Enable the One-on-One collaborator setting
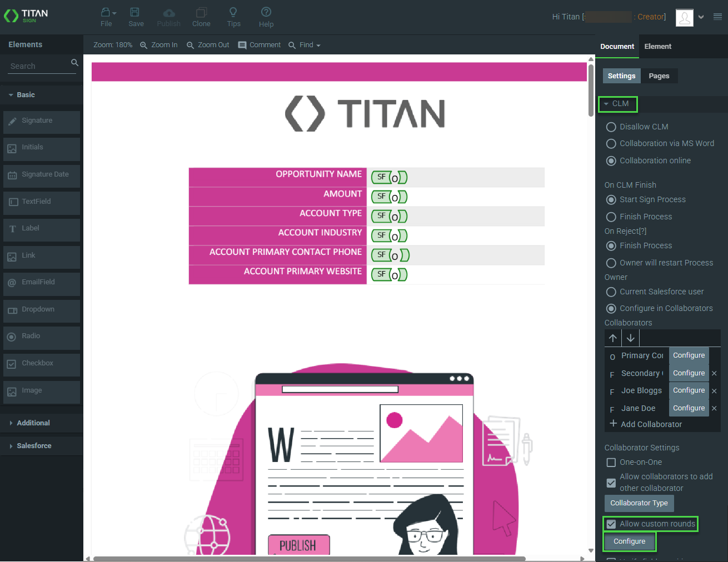The height and width of the screenshot is (562, 728). tap(611, 462)
